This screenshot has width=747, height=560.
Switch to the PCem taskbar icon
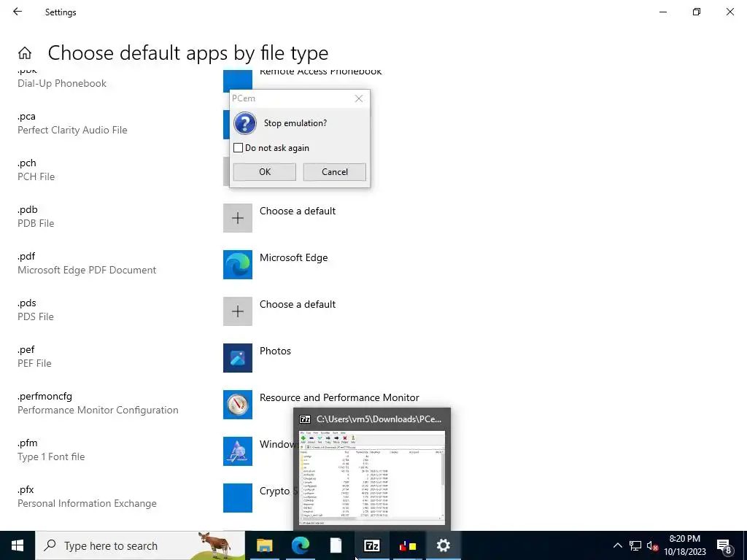(x=407, y=545)
